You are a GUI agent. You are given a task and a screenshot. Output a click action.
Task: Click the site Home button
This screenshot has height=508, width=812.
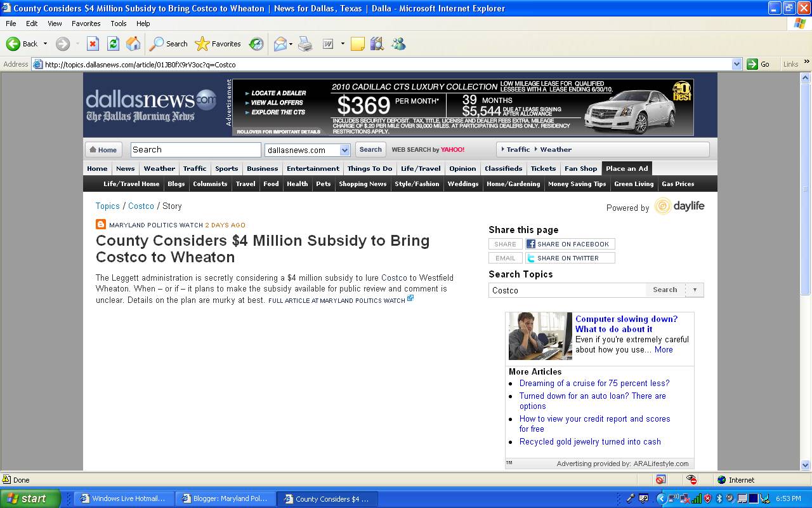coord(103,150)
